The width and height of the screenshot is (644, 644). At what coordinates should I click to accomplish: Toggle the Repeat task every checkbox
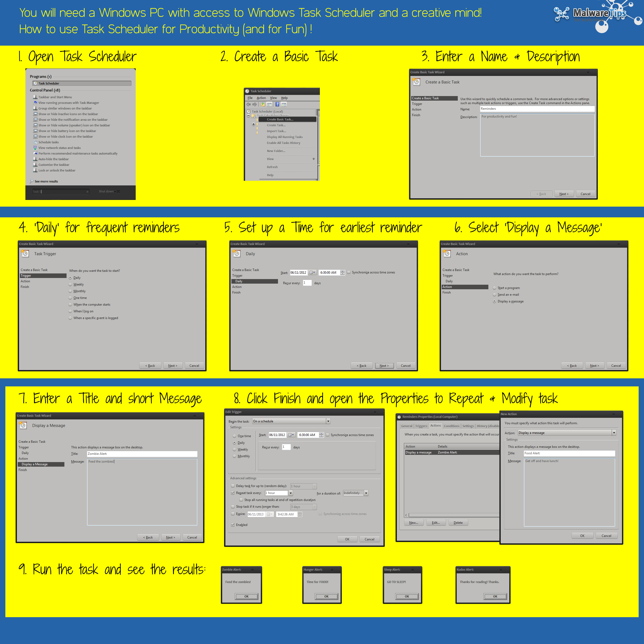233,493
